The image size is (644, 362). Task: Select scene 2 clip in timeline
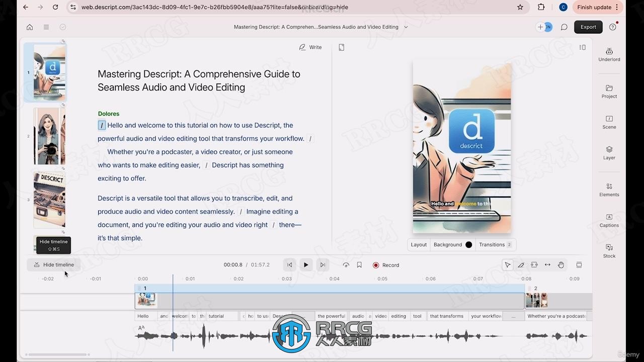click(x=558, y=301)
